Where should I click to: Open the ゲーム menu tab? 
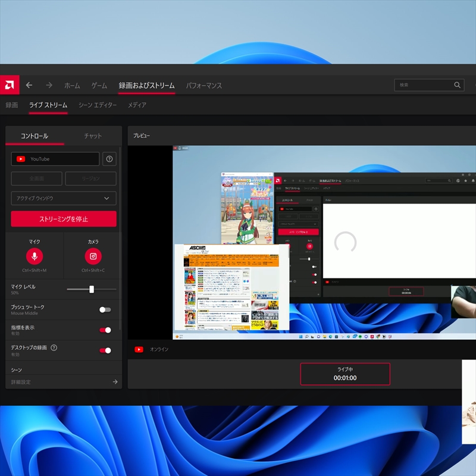[x=99, y=86]
